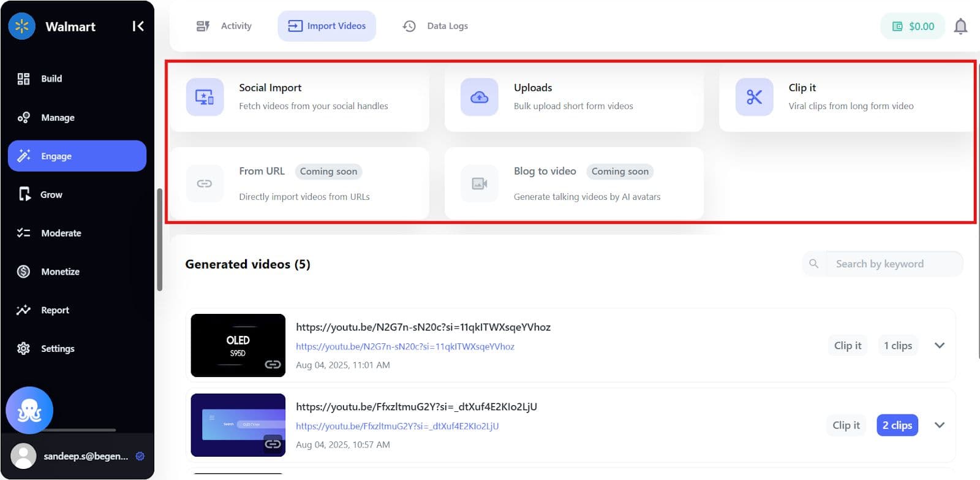Open Monetize section
Viewport: 980px width, 480px height.
point(77,272)
